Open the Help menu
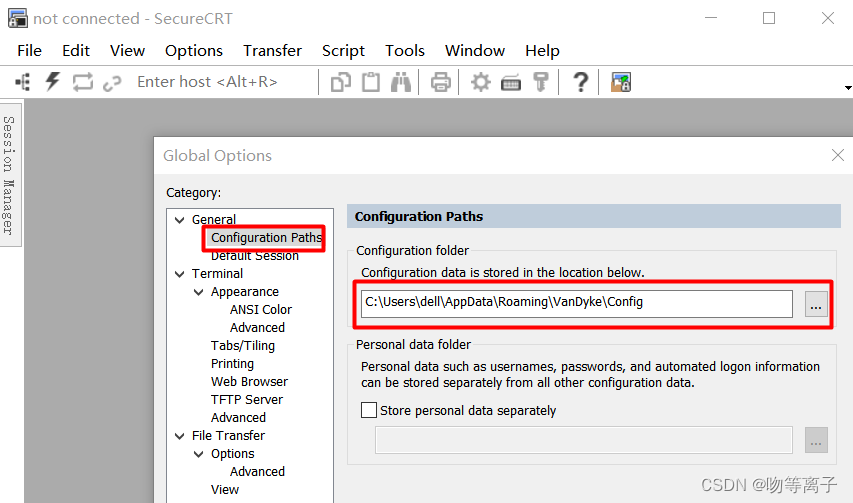Viewport: 853px width, 503px height. tap(542, 51)
